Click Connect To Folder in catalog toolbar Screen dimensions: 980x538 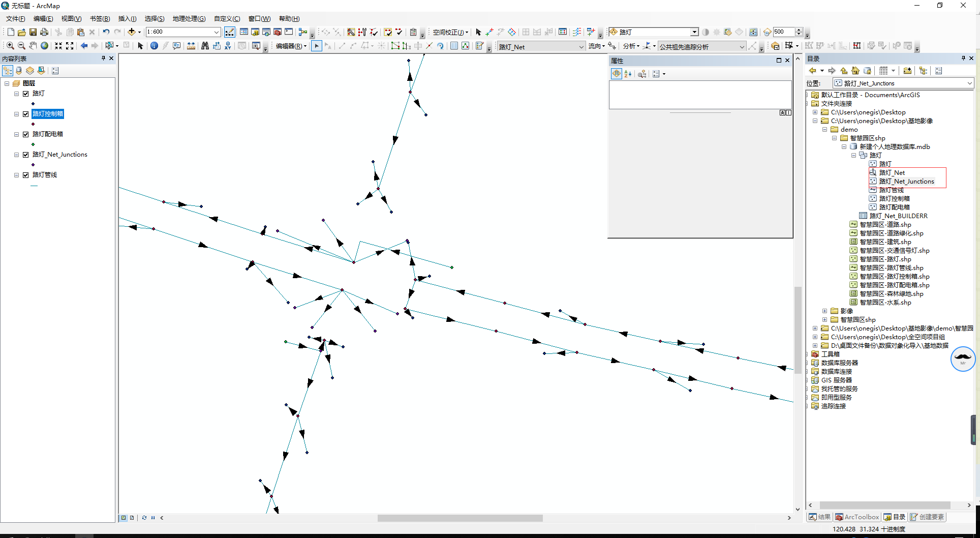tap(907, 71)
